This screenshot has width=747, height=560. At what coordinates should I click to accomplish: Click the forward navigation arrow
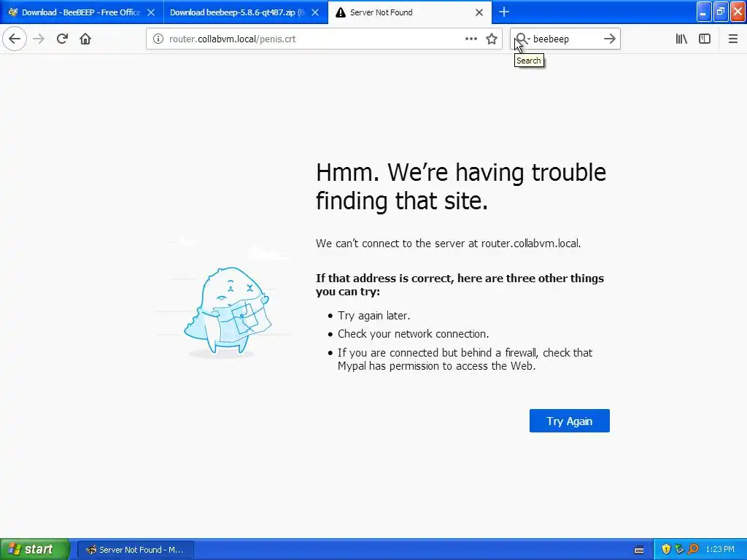pyautogui.click(x=39, y=39)
